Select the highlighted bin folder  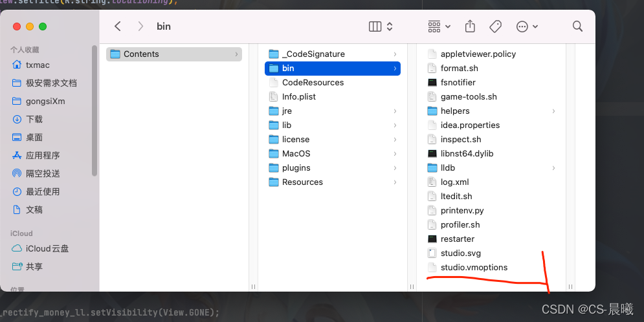click(333, 68)
